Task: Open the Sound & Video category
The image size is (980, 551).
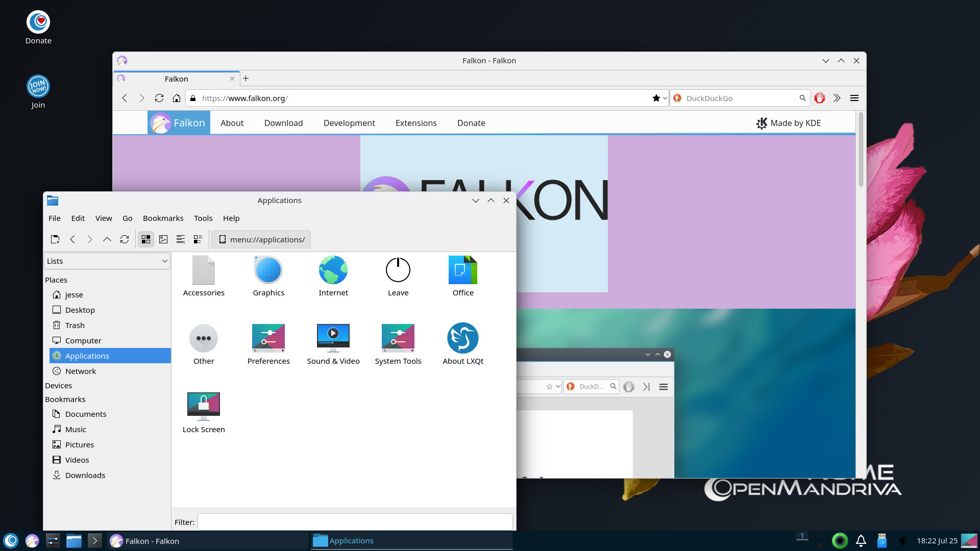Action: (x=333, y=338)
